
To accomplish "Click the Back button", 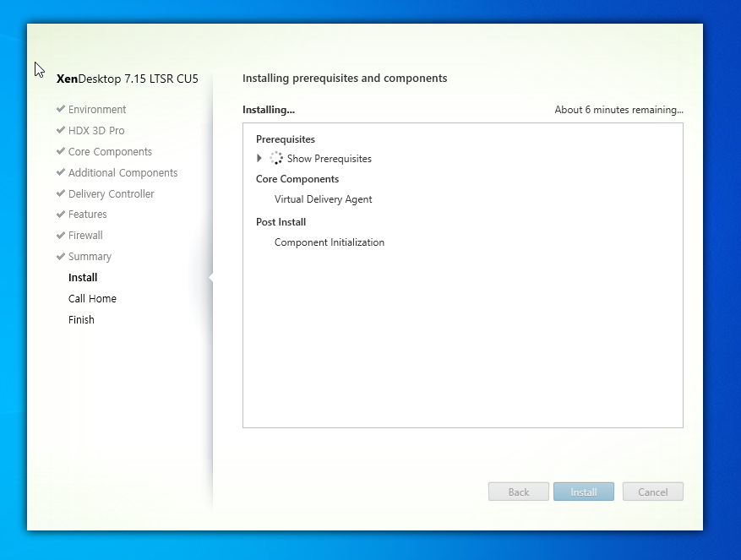I will (x=519, y=492).
